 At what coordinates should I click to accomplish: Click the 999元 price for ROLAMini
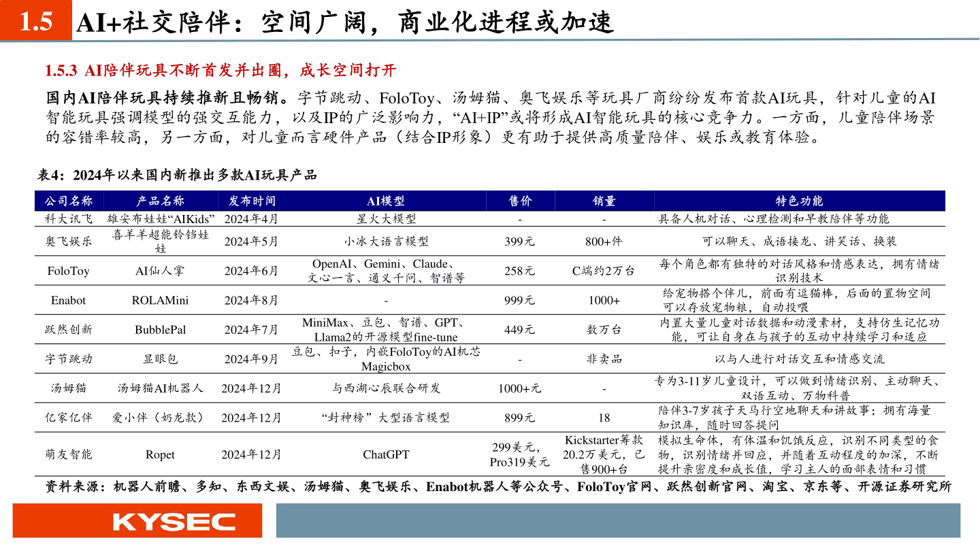tap(521, 299)
